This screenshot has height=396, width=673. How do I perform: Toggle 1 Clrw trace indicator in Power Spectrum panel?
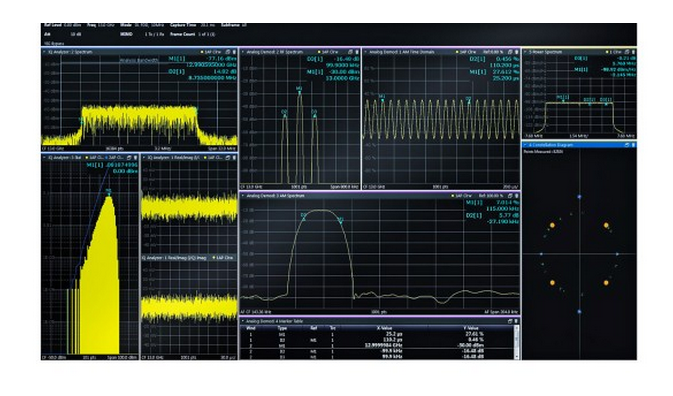(613, 52)
